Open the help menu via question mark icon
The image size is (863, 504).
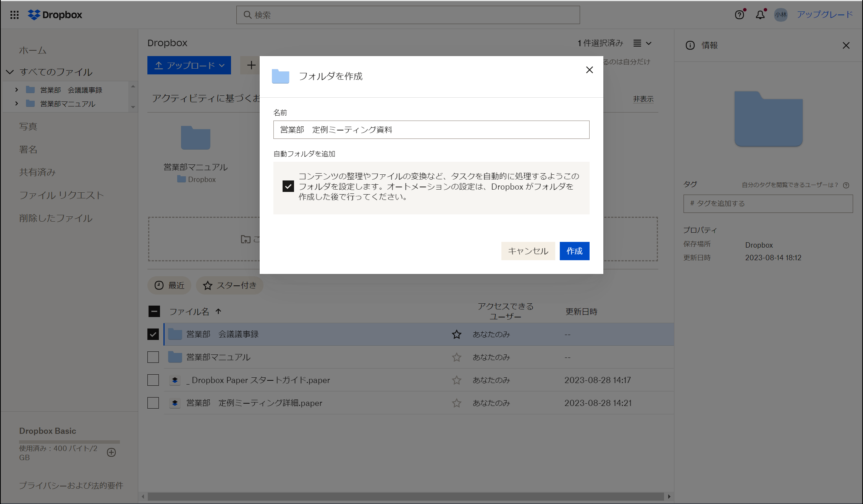pos(740,14)
